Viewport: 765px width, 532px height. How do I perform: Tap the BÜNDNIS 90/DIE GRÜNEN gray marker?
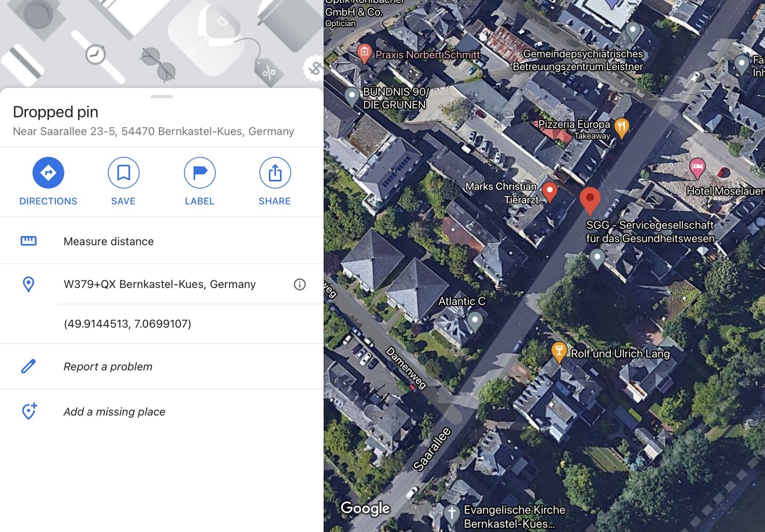[351, 97]
